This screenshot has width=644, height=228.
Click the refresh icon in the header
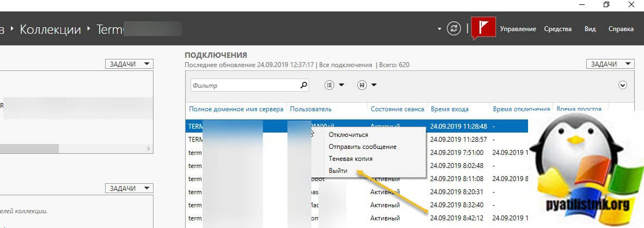coord(453,29)
